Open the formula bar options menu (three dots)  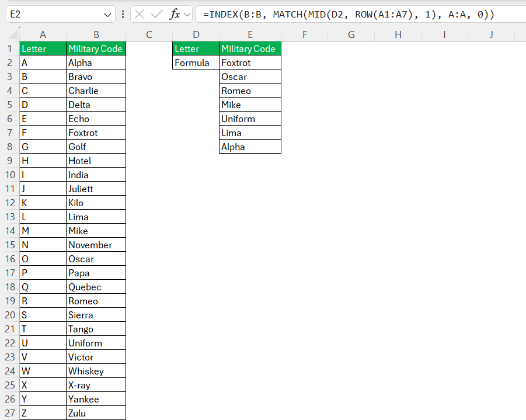click(x=123, y=14)
